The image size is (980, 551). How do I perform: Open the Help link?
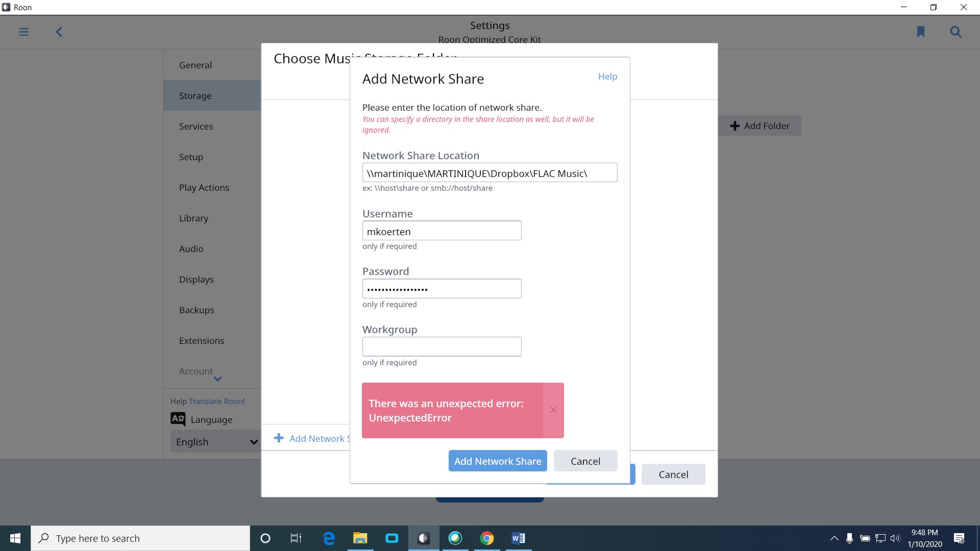[x=607, y=77]
